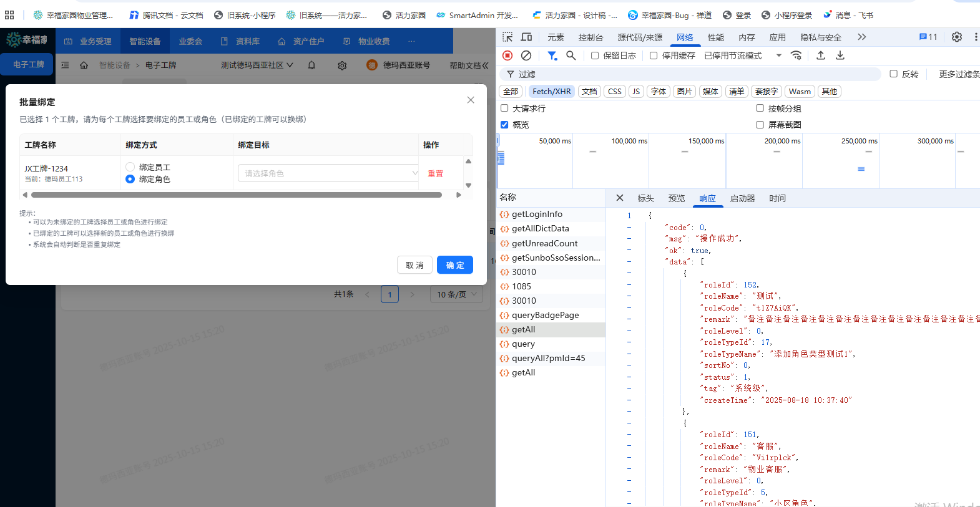
Task: Click the 确定 button in dialog
Action: [x=454, y=265]
